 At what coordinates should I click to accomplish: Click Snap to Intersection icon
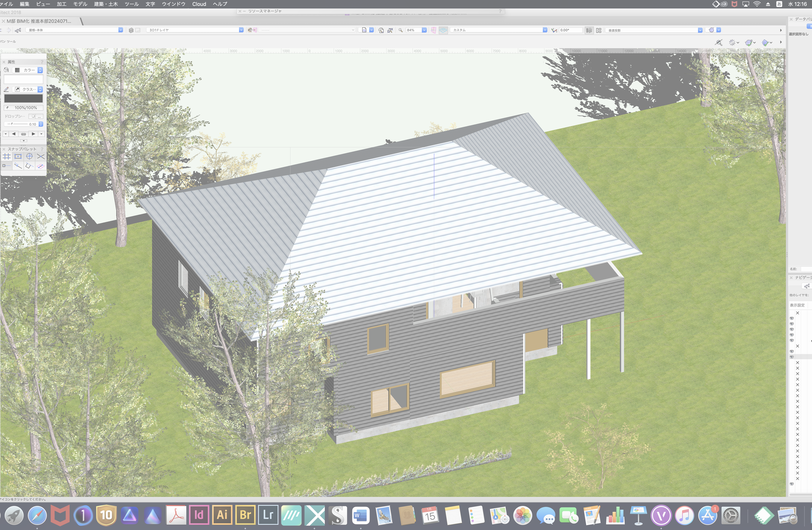pos(41,157)
